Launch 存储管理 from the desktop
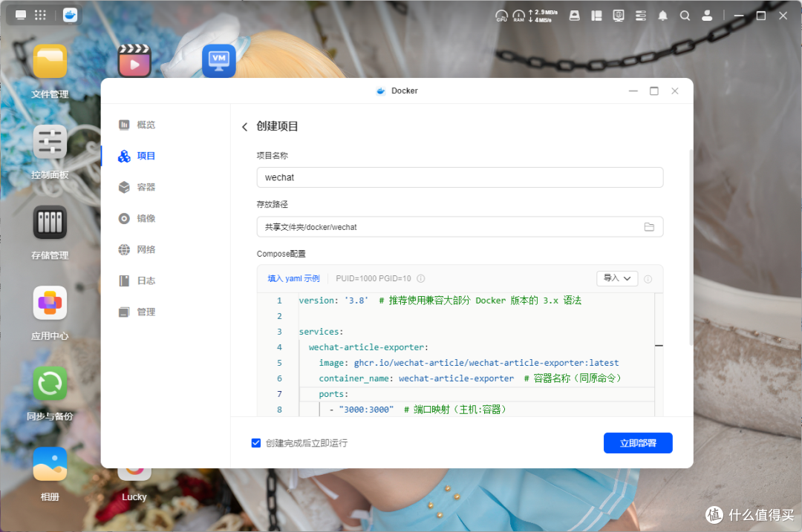 (50, 223)
